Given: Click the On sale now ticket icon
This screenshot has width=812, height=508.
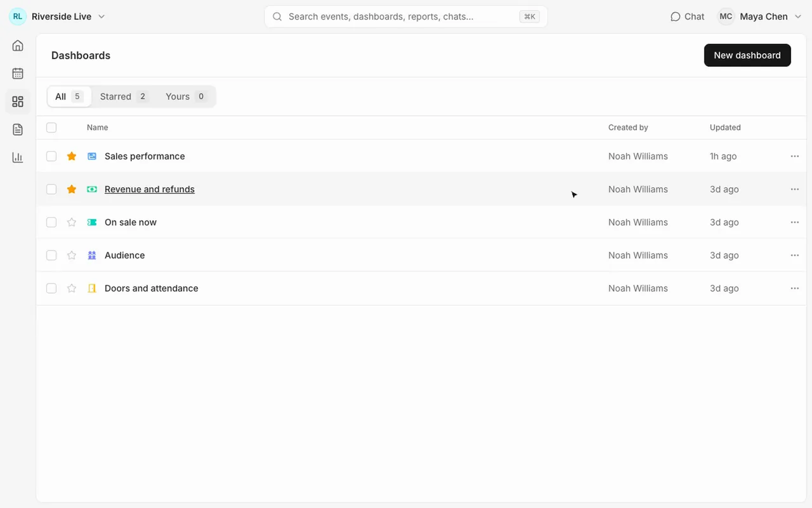Looking at the screenshot, I should 92,222.
